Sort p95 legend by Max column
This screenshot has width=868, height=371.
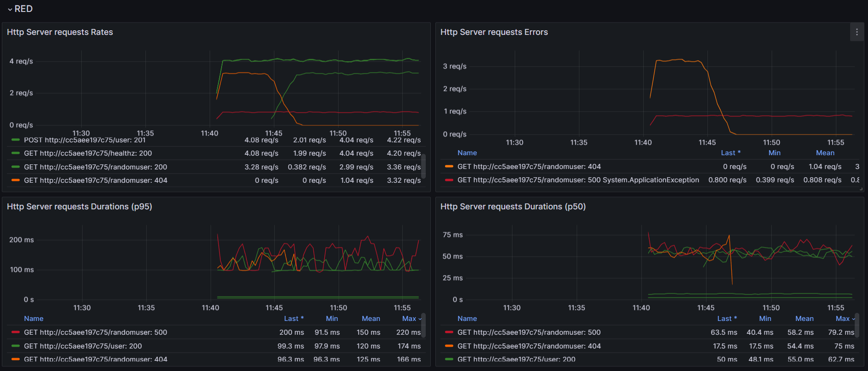tap(409, 319)
